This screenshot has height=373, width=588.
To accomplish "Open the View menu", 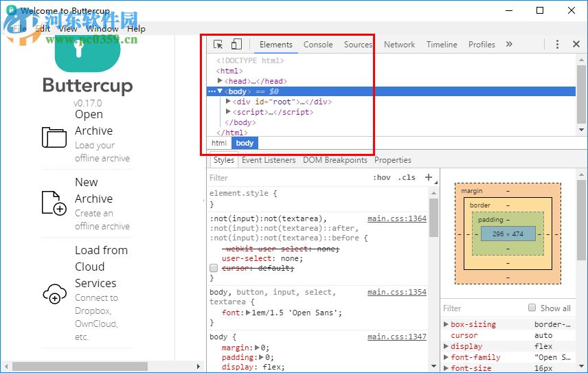I will pos(68,28).
